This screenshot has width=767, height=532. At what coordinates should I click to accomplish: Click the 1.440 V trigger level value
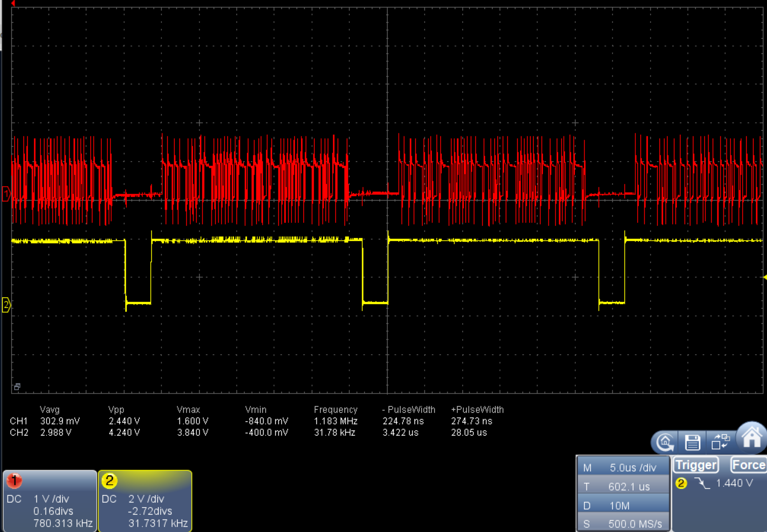pyautogui.click(x=735, y=483)
